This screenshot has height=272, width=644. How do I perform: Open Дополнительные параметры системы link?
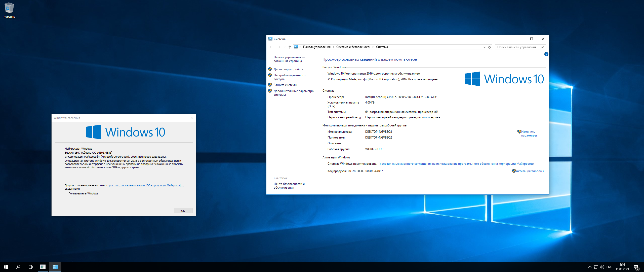(x=294, y=93)
